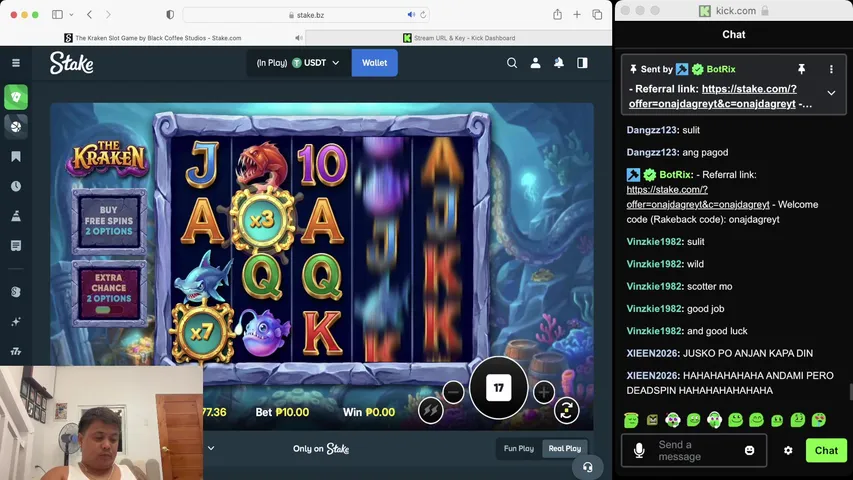Click x7 multiplier symbol on reels
Image resolution: width=853 pixels, height=480 pixels.
coord(202,332)
